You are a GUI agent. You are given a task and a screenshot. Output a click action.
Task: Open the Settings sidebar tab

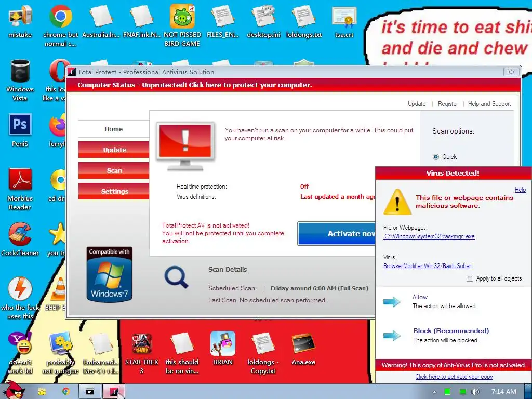(114, 191)
